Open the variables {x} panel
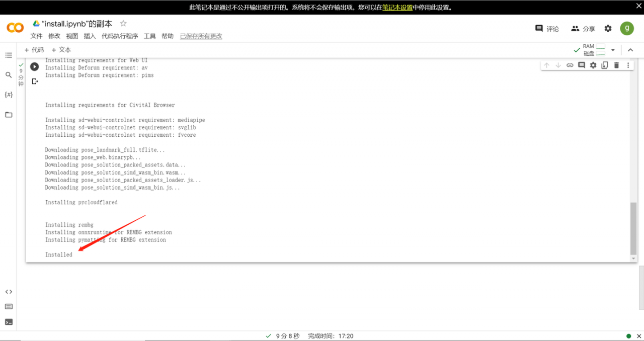 pos(9,95)
